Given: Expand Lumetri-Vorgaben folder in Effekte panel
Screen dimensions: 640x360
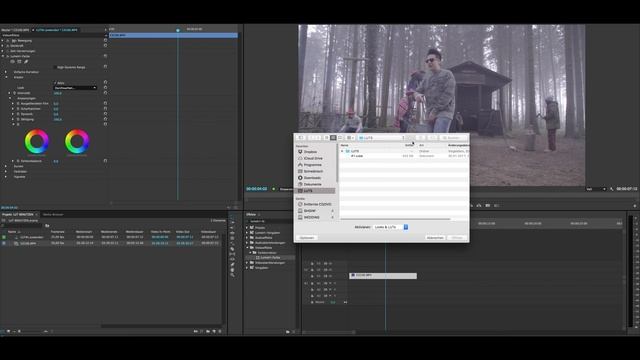Looking at the screenshot, I should point(247,233).
